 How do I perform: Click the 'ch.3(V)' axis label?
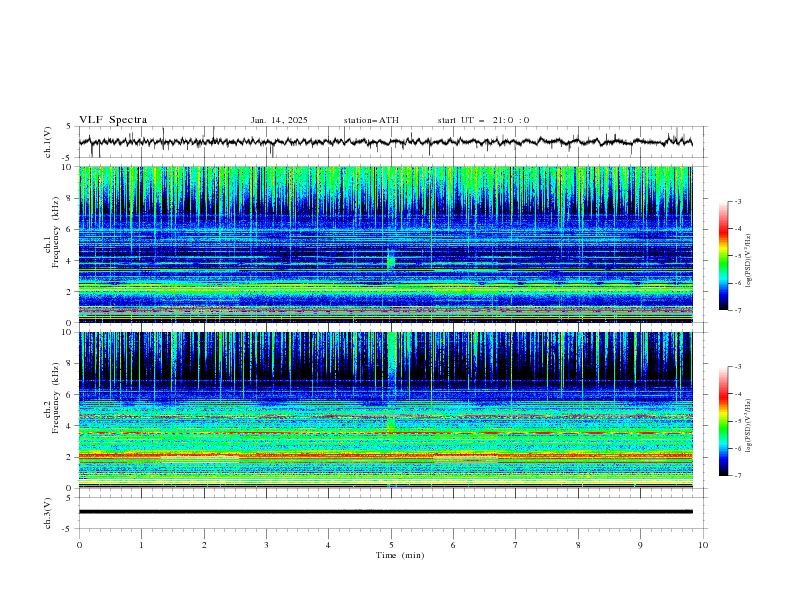48,513
